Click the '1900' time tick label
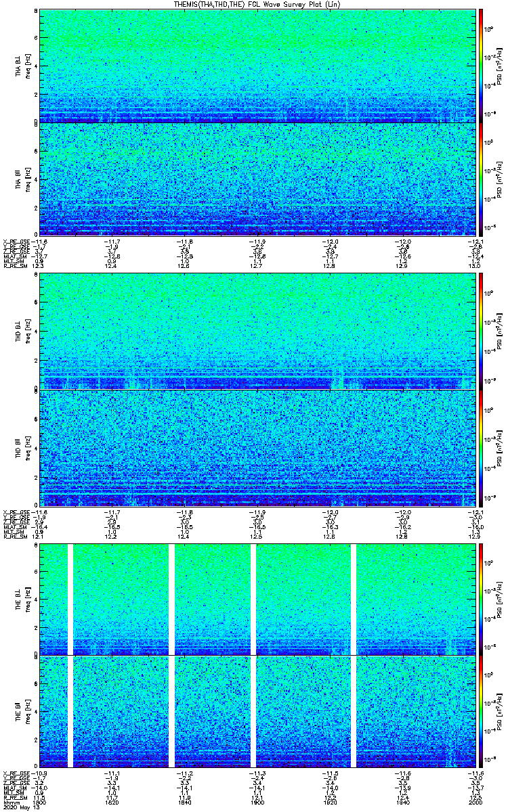Screen dimensions: 508x812 (257, 802)
